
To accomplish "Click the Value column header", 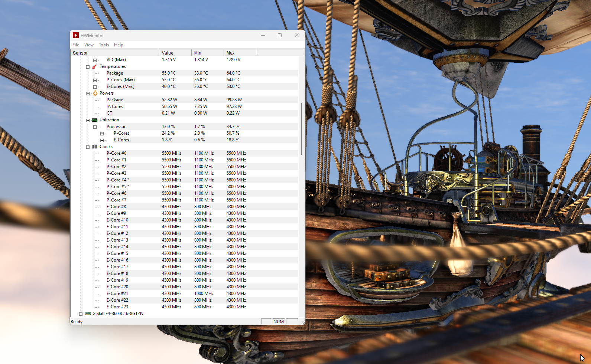I will 175,53.
